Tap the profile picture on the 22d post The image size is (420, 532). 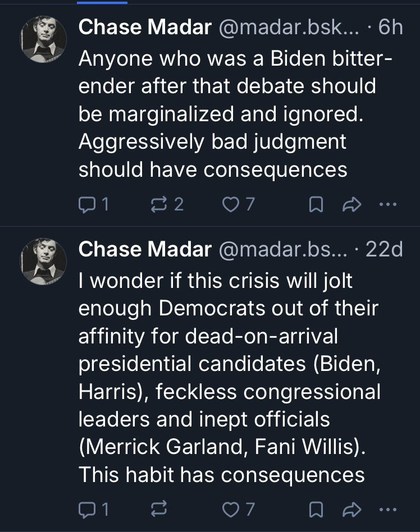click(44, 261)
